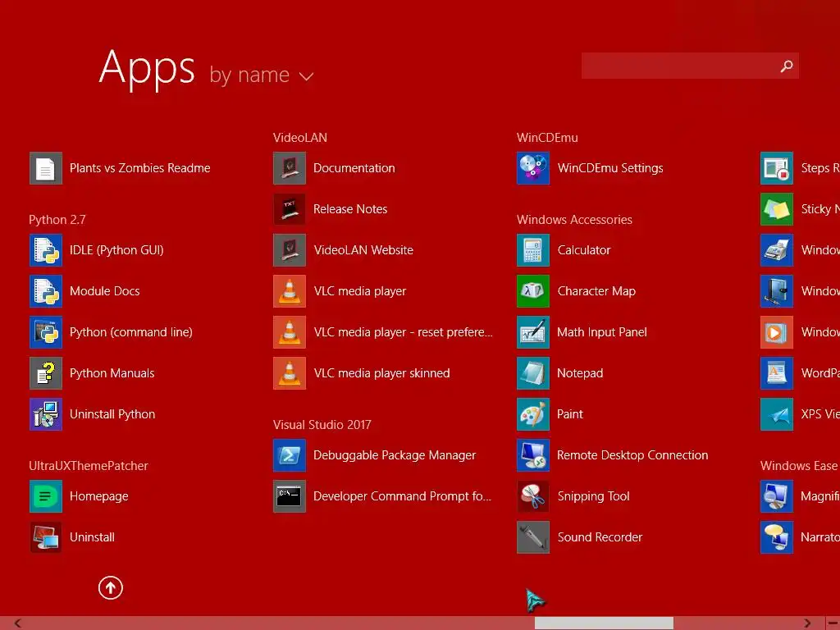Launch the WordPad icon
The image size is (840, 630).
tap(777, 373)
